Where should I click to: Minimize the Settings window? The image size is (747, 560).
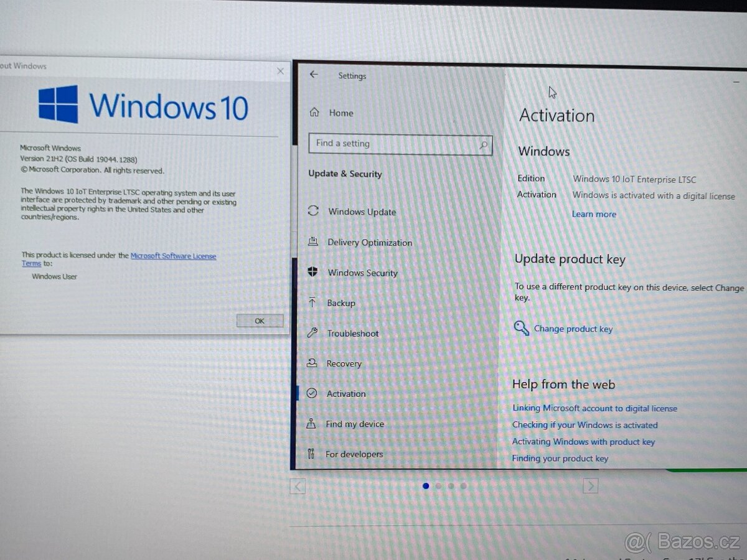(x=736, y=81)
